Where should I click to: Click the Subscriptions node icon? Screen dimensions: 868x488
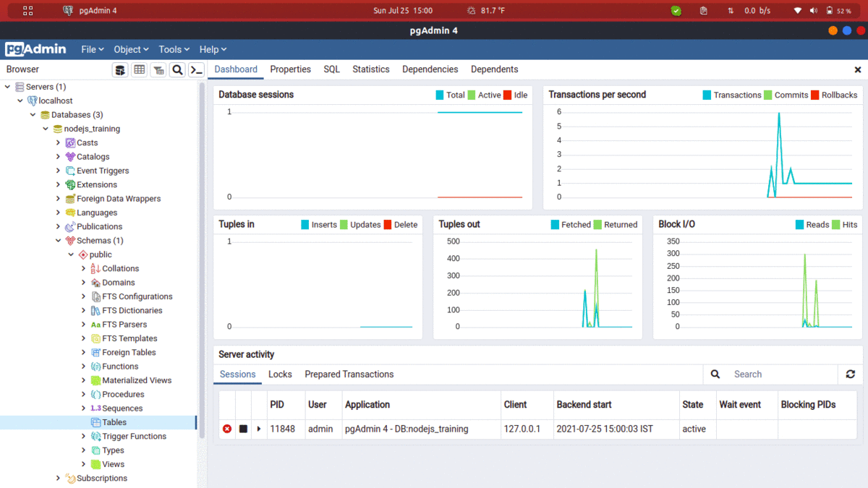pos(70,479)
